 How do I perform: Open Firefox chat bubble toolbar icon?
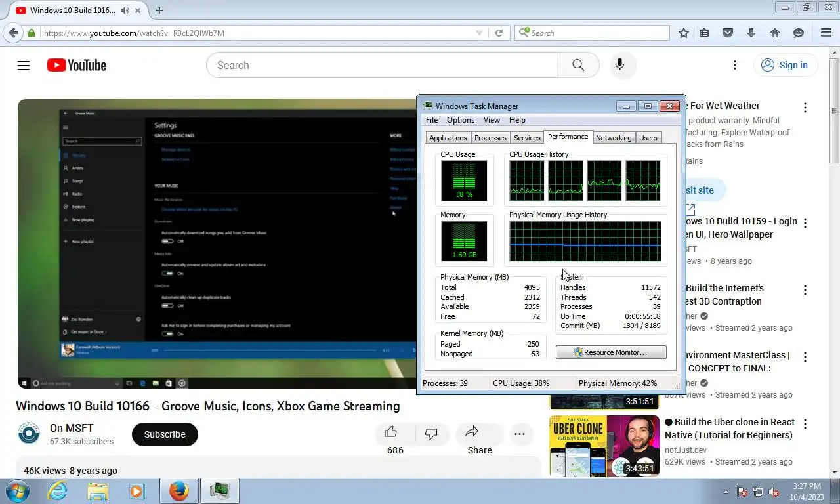pyautogui.click(x=799, y=33)
